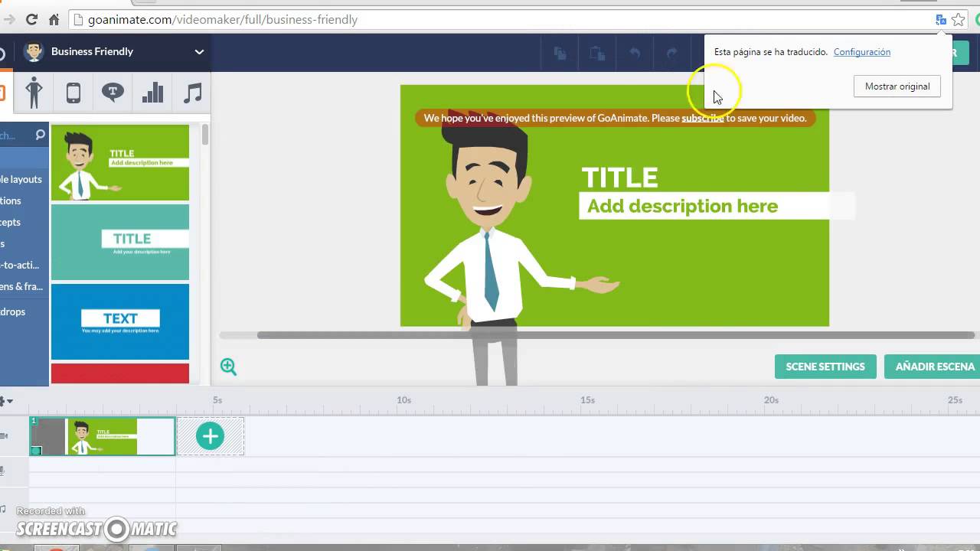Click the 20s mark on timeline ruler
This screenshot has width=980, height=551.
point(771,400)
